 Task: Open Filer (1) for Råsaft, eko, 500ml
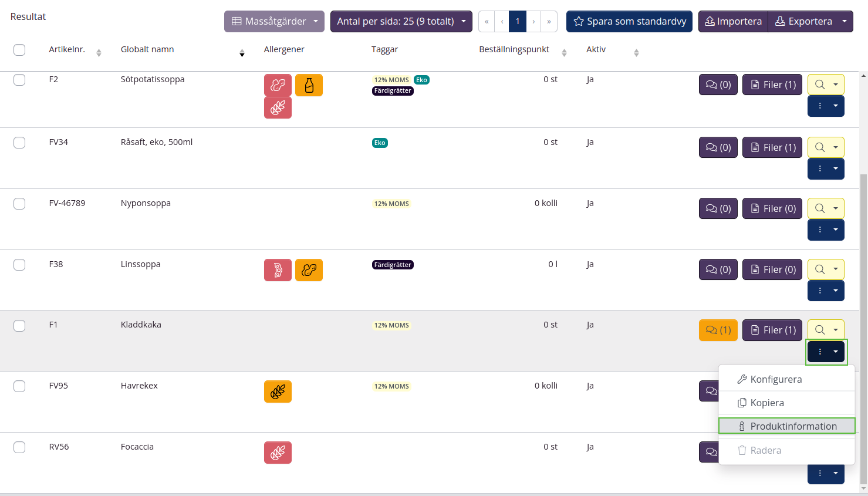pyautogui.click(x=772, y=147)
